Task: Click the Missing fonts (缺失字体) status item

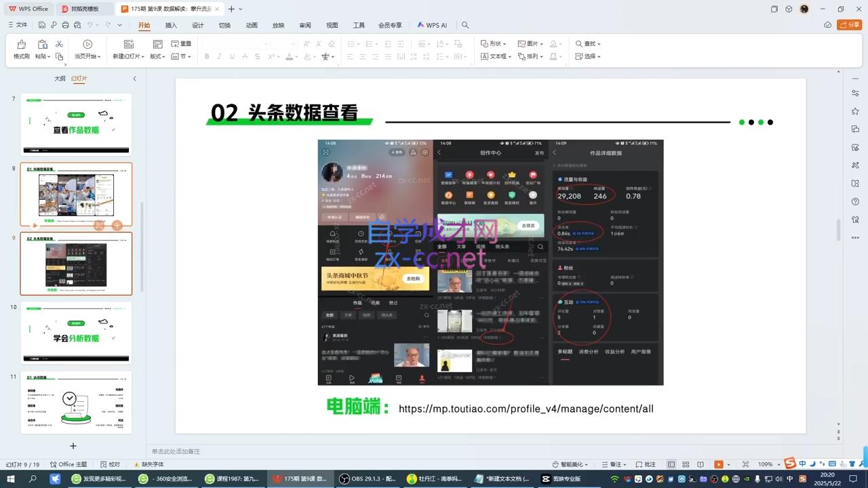Action: tap(148, 464)
